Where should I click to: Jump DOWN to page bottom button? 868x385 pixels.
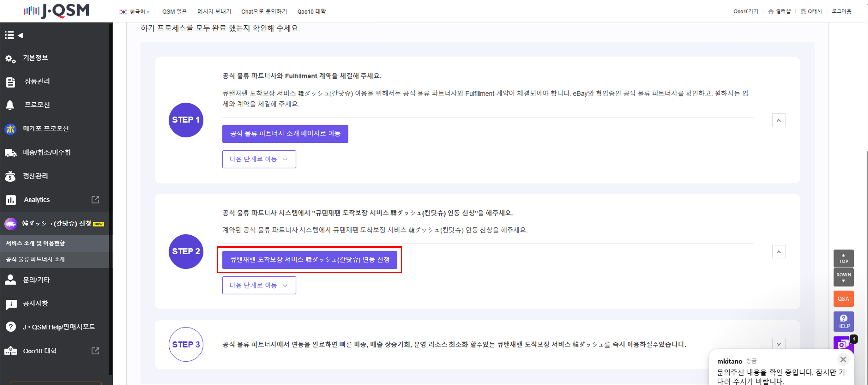[x=843, y=277]
